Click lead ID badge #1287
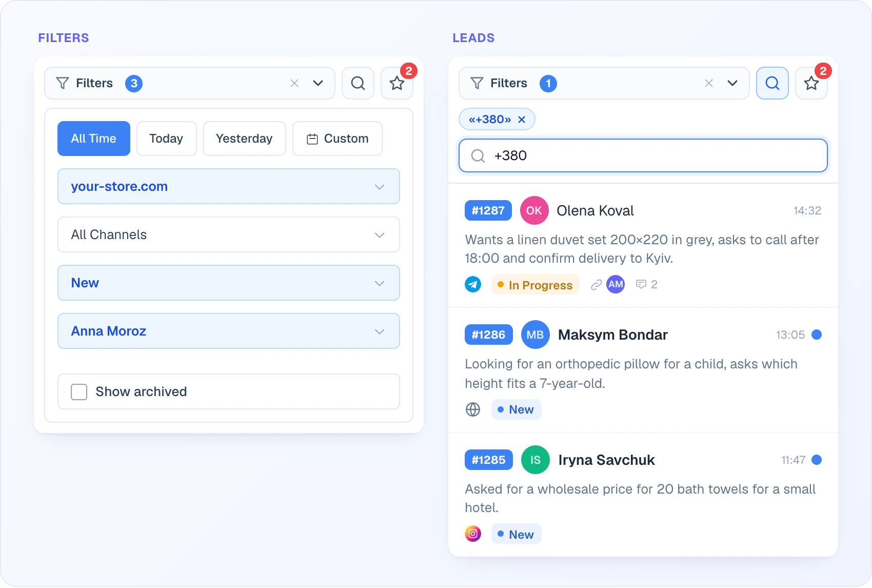 coord(488,210)
